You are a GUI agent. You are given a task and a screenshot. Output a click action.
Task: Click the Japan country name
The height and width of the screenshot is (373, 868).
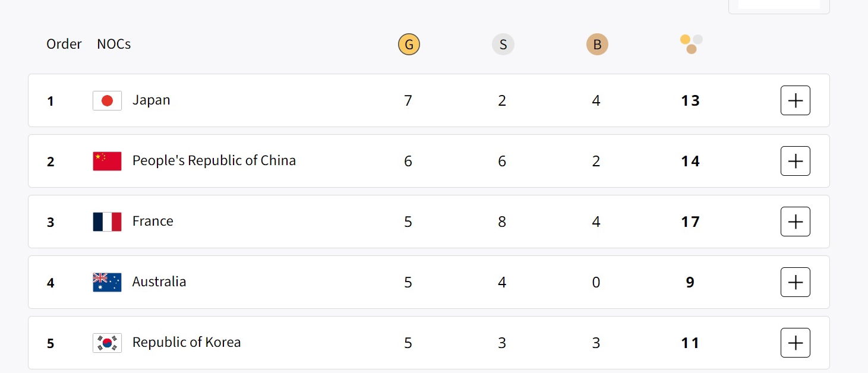tap(151, 100)
